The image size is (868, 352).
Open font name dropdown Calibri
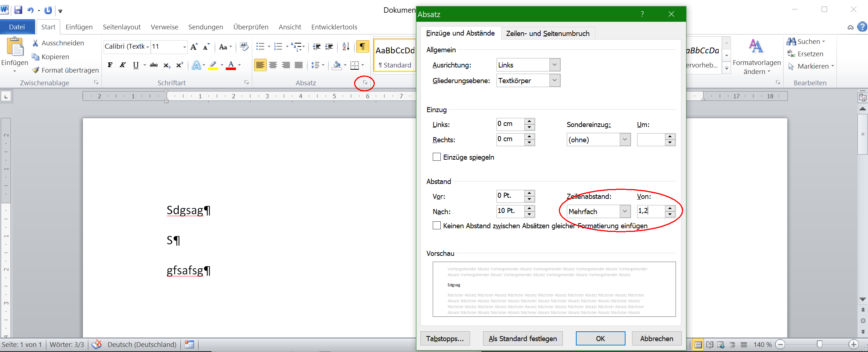click(x=148, y=47)
